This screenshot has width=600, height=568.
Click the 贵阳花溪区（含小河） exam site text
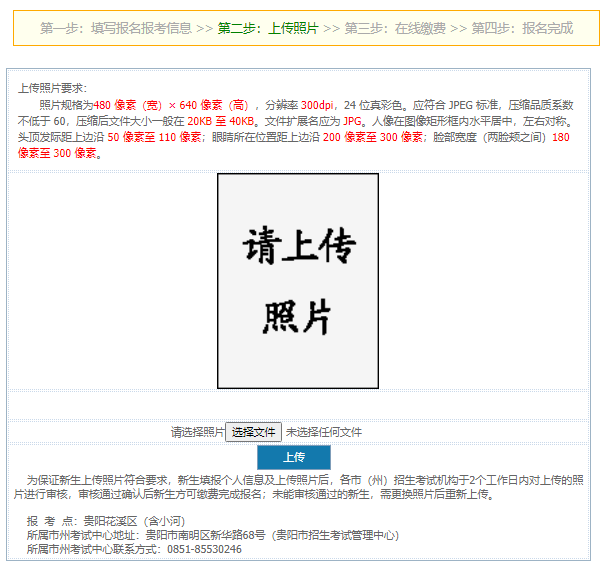click(x=134, y=520)
